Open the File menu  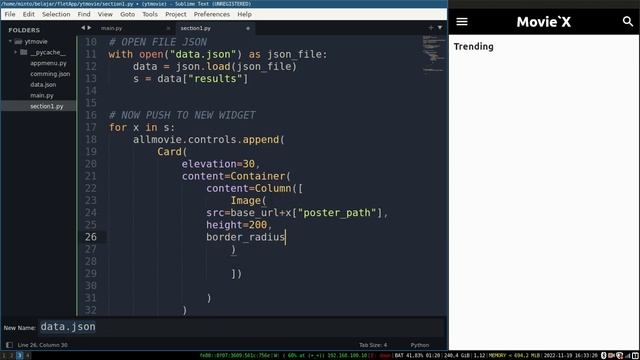tap(10, 14)
